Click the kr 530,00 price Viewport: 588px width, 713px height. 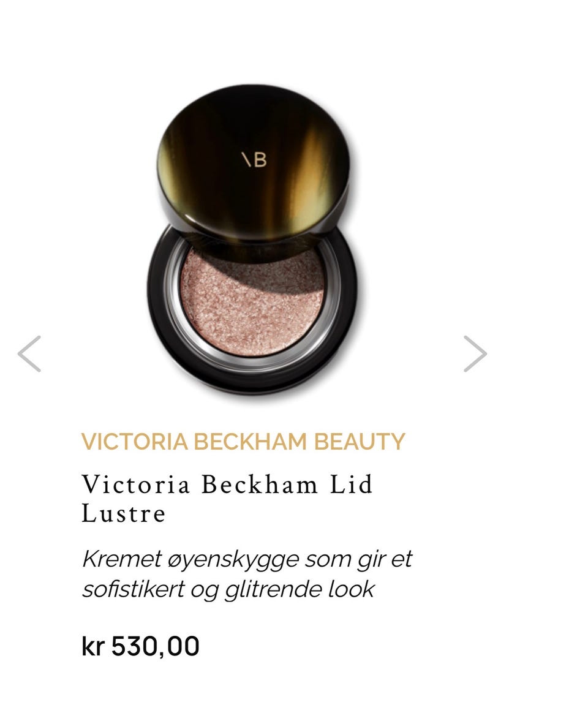pyautogui.click(x=140, y=646)
